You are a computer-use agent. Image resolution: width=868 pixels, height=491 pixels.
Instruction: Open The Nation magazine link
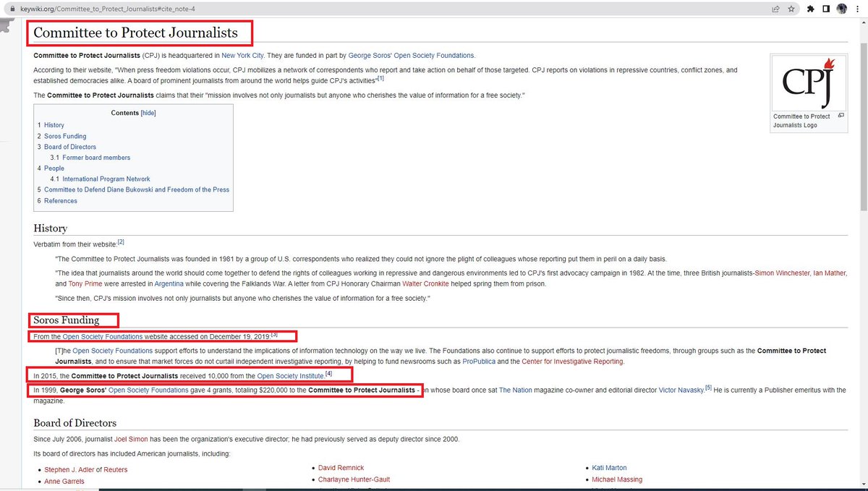(515, 390)
